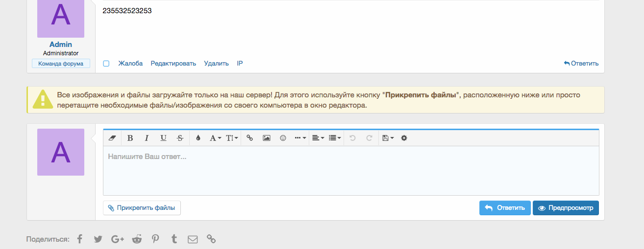Share the thread on Facebook

tap(80, 239)
